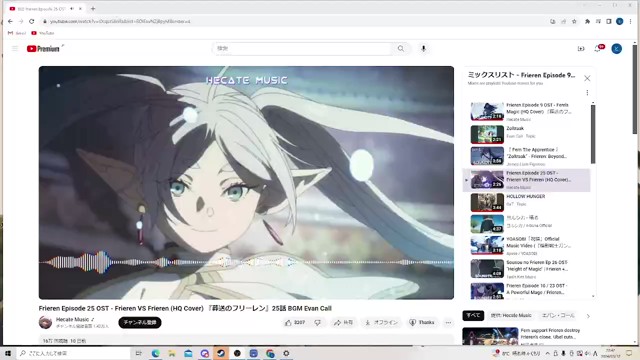This screenshot has width=640, height=360.
Task: Dislike the video with thumbs-down icon
Action: tap(318, 322)
